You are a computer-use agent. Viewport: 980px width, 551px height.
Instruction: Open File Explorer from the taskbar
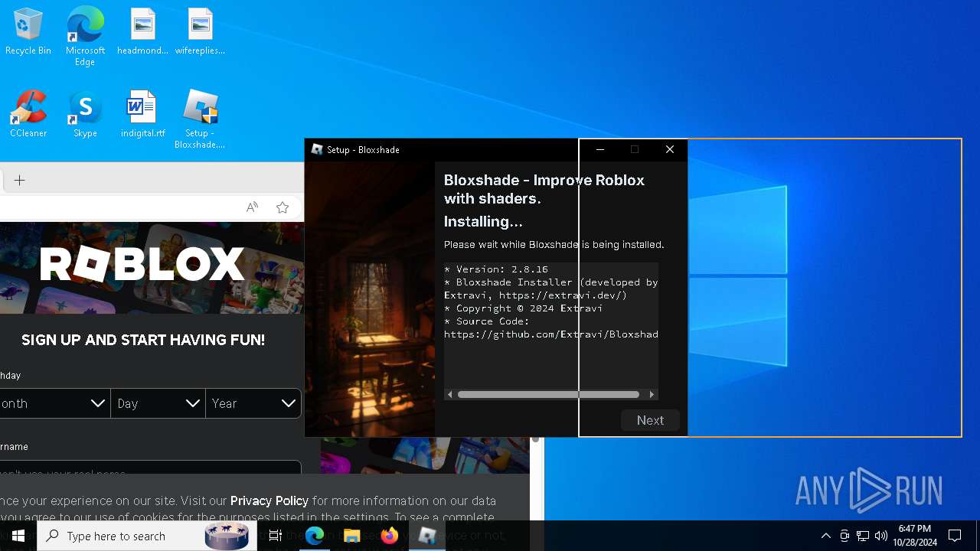point(352,536)
